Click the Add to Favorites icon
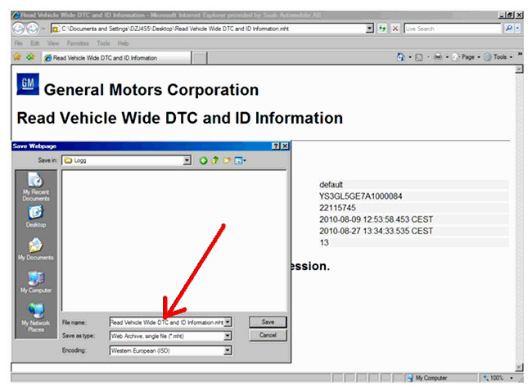 click(x=31, y=56)
